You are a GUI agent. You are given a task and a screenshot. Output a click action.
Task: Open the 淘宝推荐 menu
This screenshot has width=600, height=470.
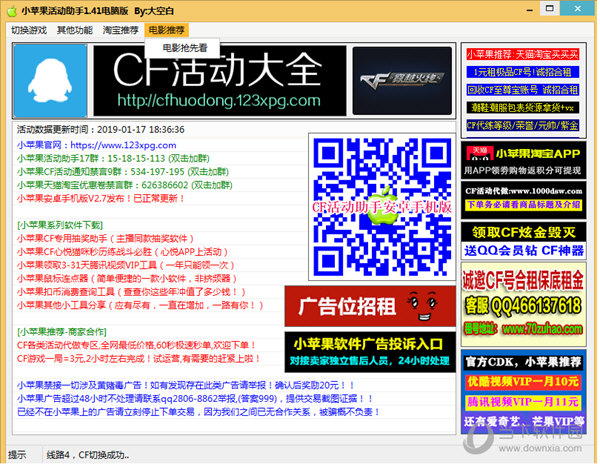(x=121, y=30)
